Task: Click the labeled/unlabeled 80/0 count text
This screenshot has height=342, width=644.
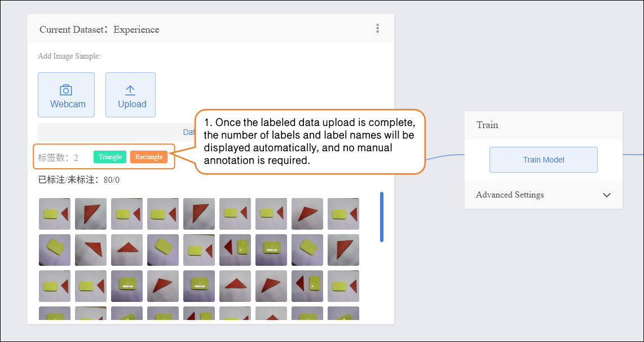Action: [78, 180]
